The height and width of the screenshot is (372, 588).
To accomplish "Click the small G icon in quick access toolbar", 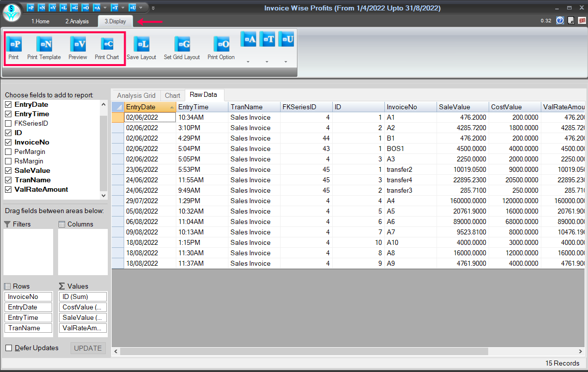I will 74,7.
